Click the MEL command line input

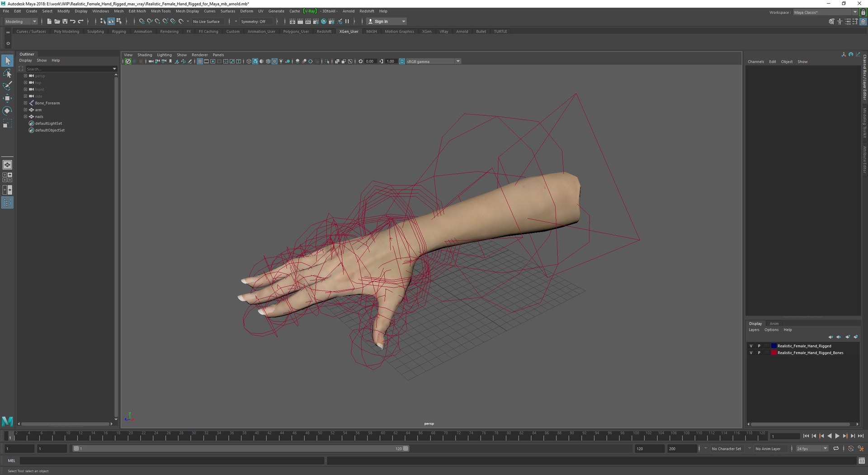172,461
